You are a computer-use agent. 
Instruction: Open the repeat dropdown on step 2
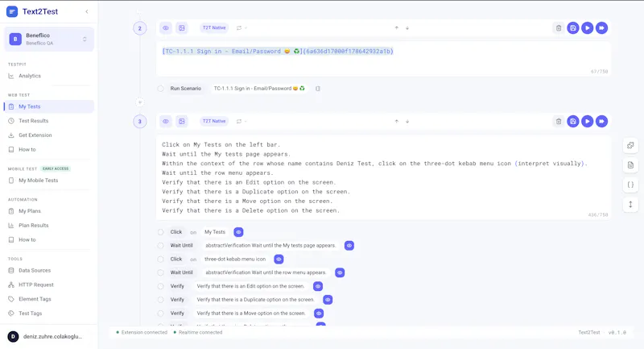pos(242,28)
